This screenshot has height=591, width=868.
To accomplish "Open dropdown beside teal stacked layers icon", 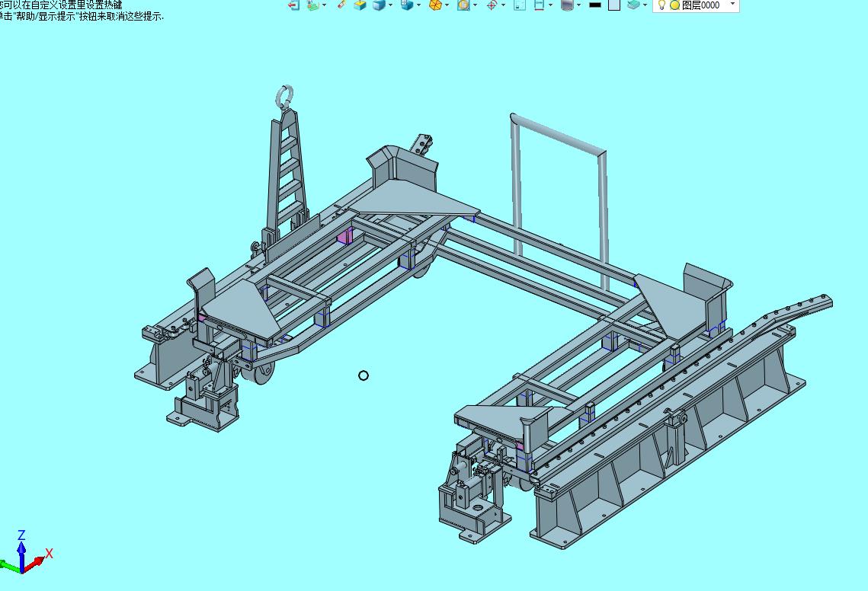I will tap(645, 5).
